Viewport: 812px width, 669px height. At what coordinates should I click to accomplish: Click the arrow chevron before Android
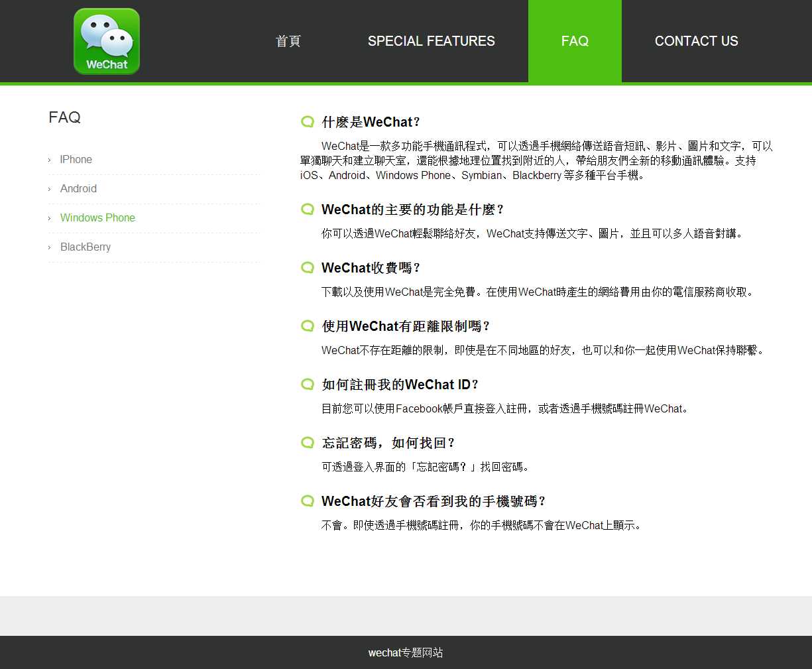(x=50, y=190)
